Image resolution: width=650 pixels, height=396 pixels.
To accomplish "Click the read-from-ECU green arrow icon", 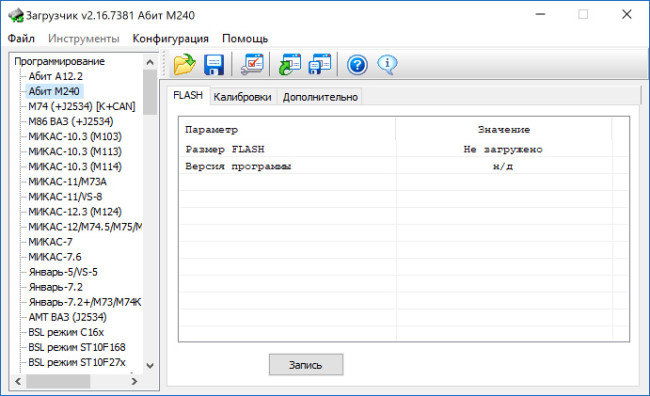I will (x=289, y=65).
